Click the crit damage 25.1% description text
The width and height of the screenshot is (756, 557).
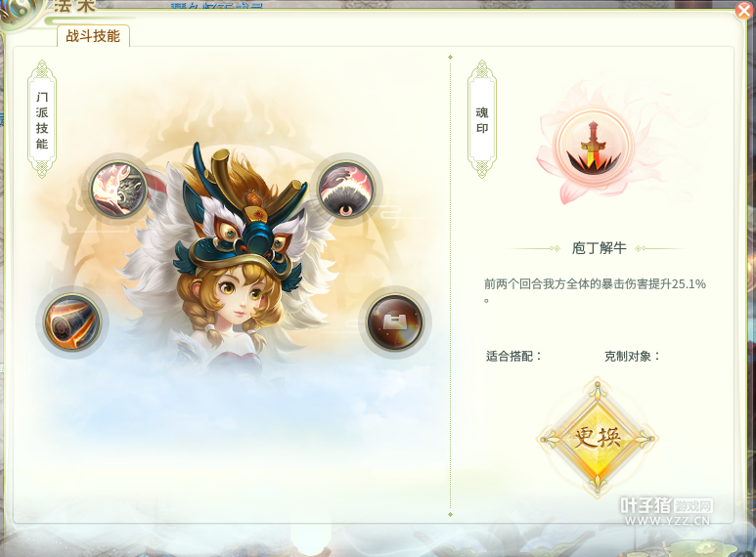pos(595,290)
